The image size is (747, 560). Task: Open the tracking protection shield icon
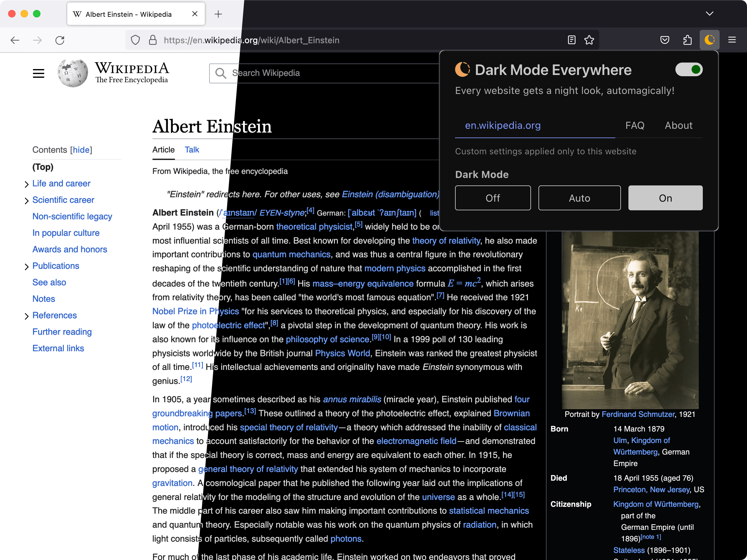135,40
